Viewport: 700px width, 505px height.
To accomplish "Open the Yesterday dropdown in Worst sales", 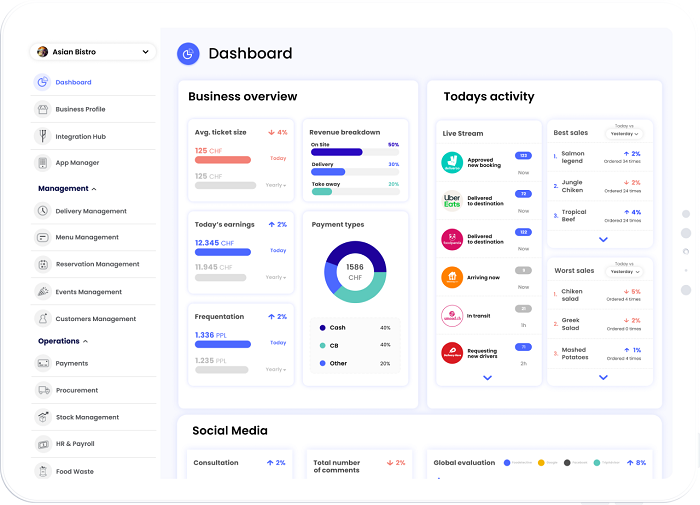I will coord(624,271).
